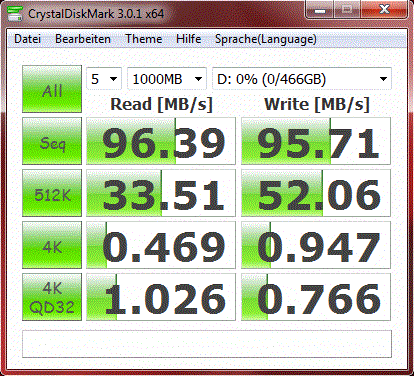
Task: Click the empty comment field at the bottom
Action: tap(207, 344)
